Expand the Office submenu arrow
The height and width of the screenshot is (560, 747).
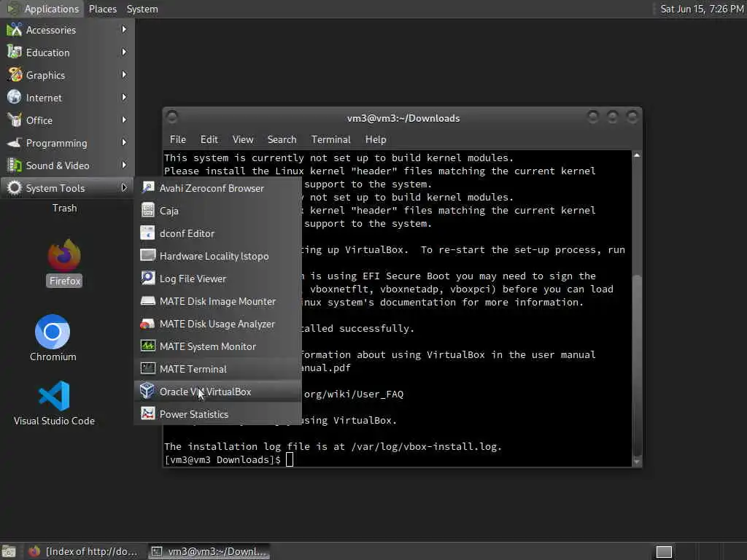(124, 120)
